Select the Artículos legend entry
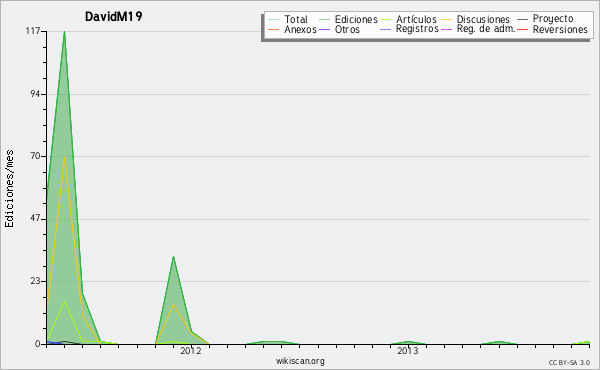 tap(409, 19)
